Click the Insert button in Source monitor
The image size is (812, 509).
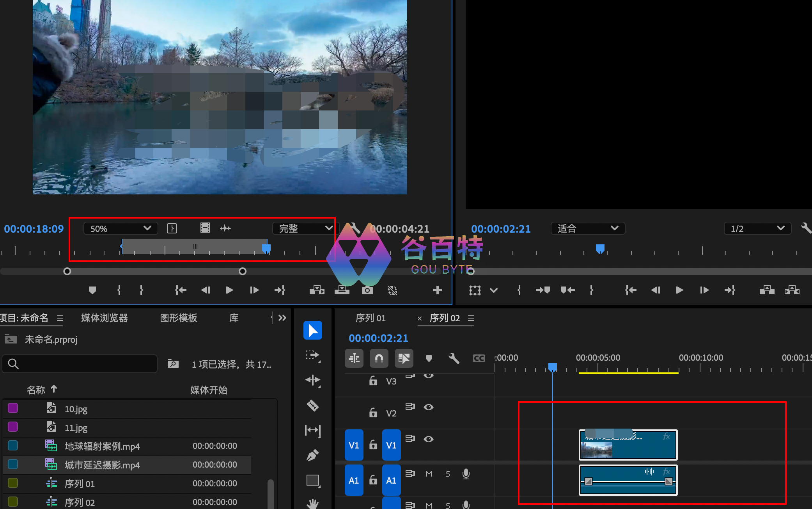click(x=317, y=290)
